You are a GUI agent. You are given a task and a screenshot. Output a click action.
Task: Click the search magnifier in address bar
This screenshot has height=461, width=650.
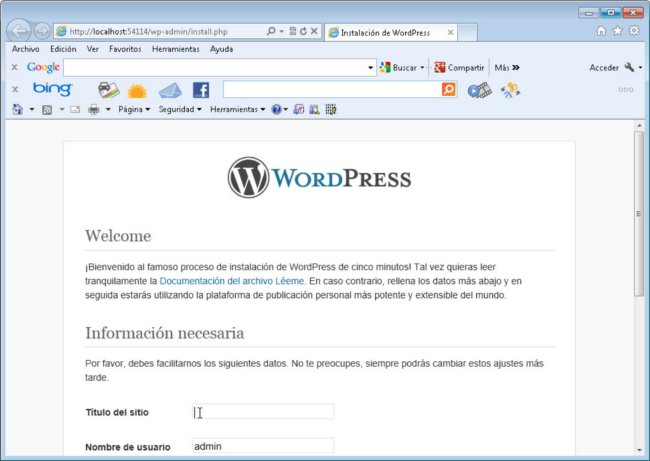271,31
